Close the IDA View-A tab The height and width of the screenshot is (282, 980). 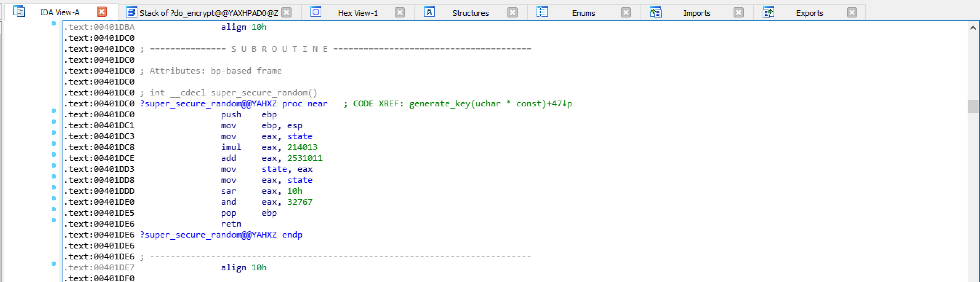pyautogui.click(x=101, y=12)
